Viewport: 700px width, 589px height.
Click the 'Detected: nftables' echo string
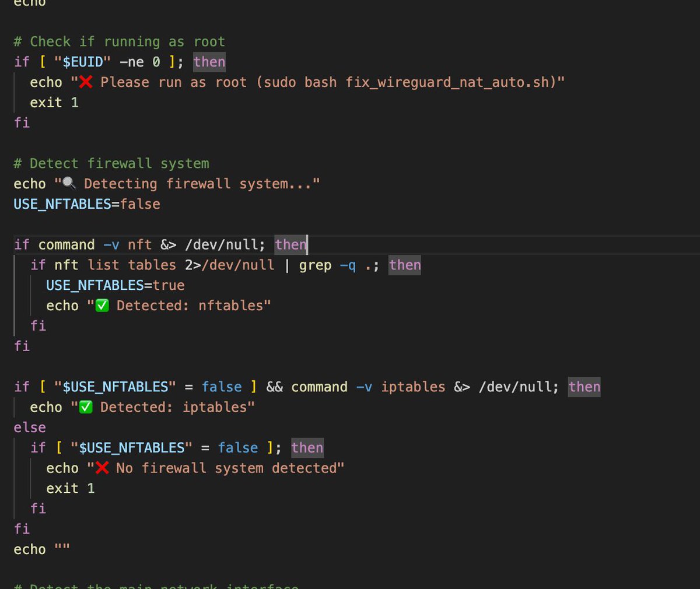click(x=179, y=306)
